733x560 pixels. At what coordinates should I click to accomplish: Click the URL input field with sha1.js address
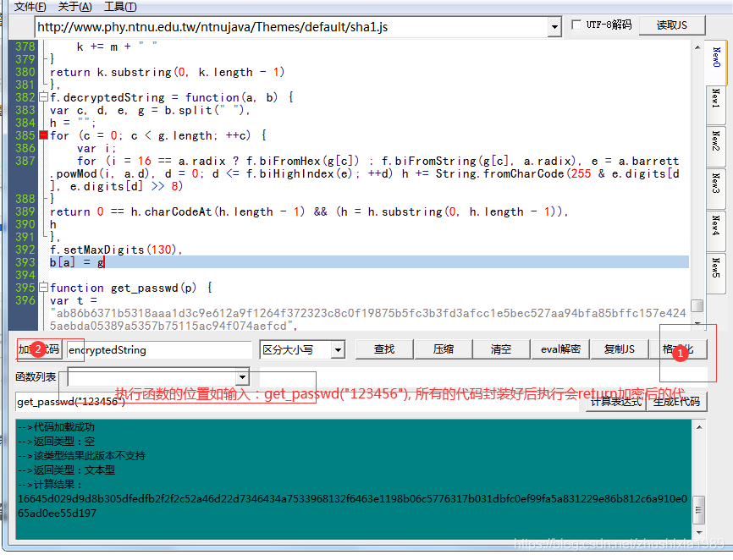(x=292, y=27)
